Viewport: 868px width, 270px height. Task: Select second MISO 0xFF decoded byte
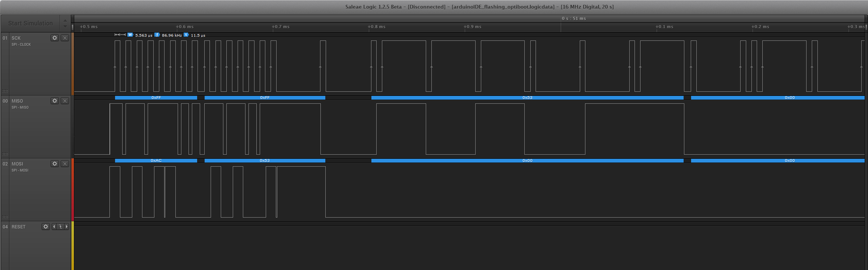tap(265, 98)
